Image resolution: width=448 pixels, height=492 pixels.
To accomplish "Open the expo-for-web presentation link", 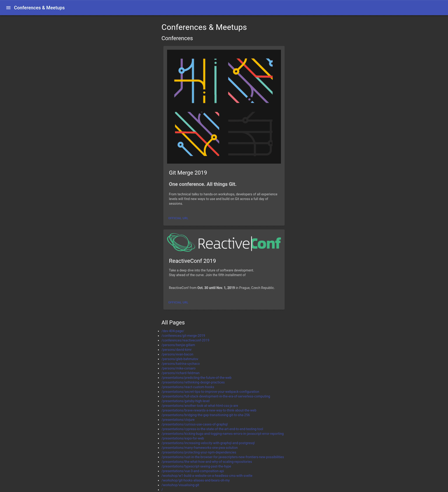I will tap(183, 438).
